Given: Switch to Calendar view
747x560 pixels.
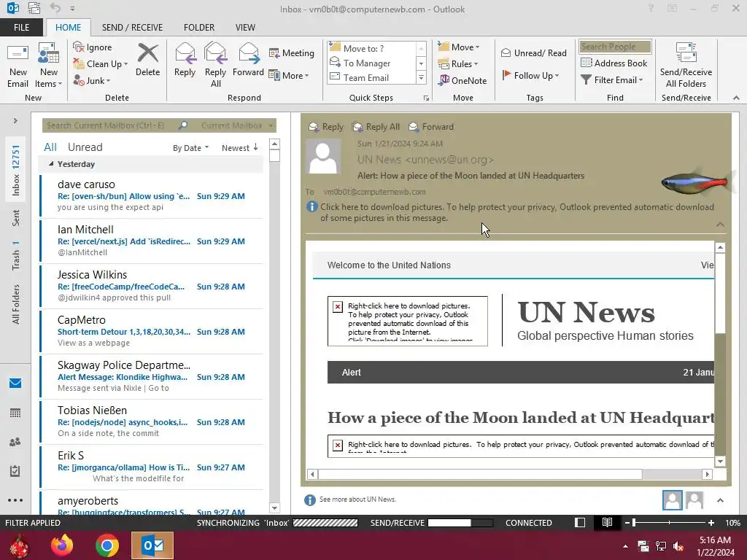Looking at the screenshot, I should pyautogui.click(x=15, y=413).
